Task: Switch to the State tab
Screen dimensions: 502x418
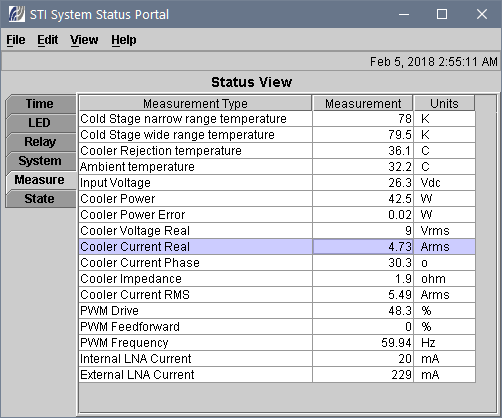Action: point(41,199)
